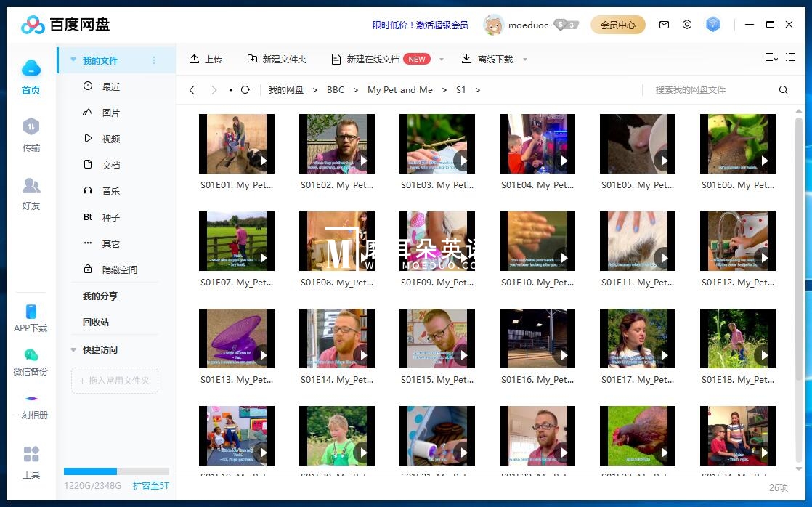
Task: Open dropdown arrow beside 新建在线文档
Action: 442,60
